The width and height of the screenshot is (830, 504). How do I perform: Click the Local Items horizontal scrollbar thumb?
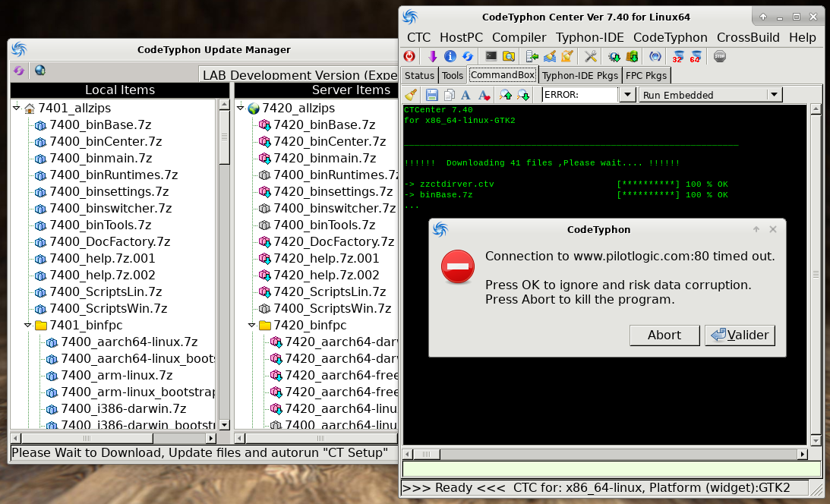[87, 438]
